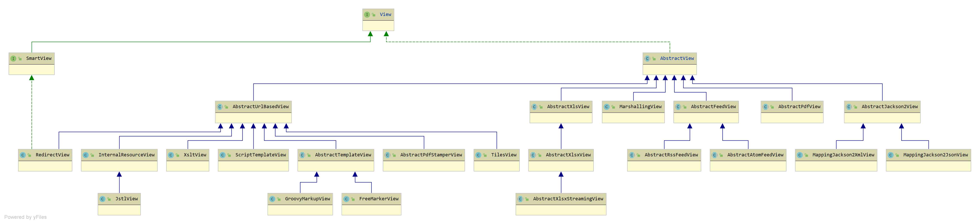The width and height of the screenshot is (980, 224).
Task: Click the Powered by yFiles text
Action: (x=25, y=217)
